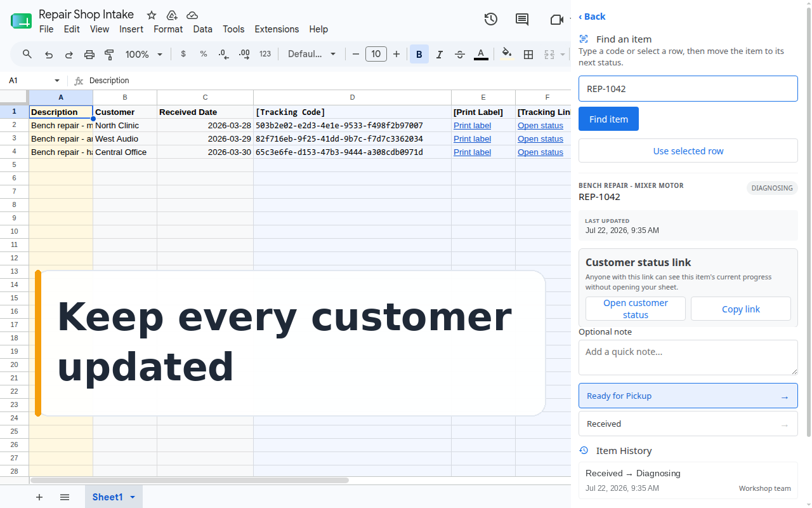Click the sidebar vertical scrollbar
The image size is (812, 508).
coord(808,222)
